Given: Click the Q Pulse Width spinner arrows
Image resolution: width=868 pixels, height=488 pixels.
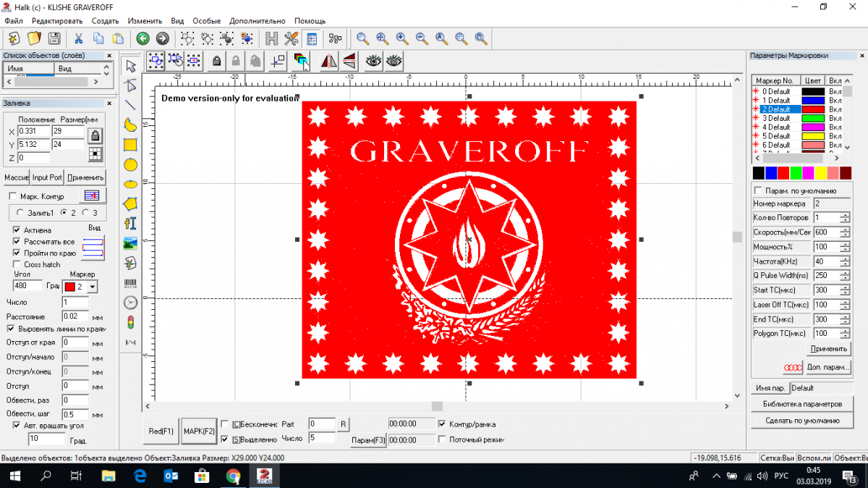Looking at the screenshot, I should [x=845, y=276].
